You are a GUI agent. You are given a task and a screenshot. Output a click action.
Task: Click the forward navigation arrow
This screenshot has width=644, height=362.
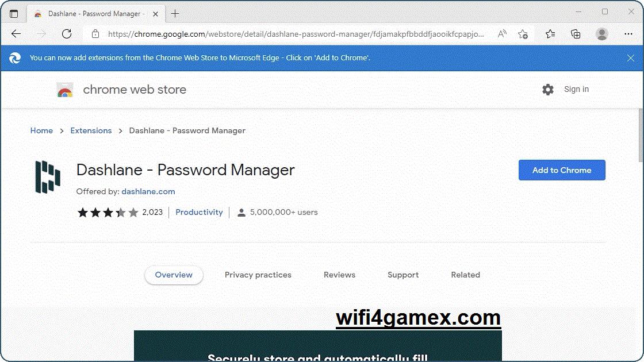click(x=41, y=34)
